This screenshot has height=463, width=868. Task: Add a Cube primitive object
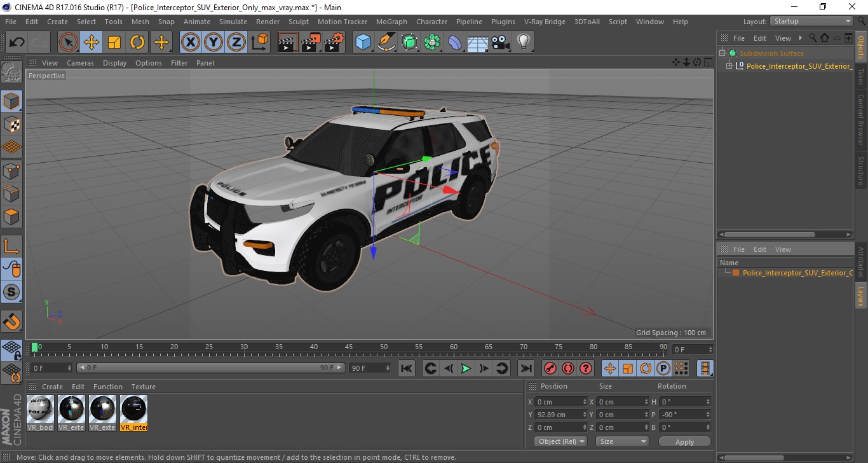pos(363,43)
